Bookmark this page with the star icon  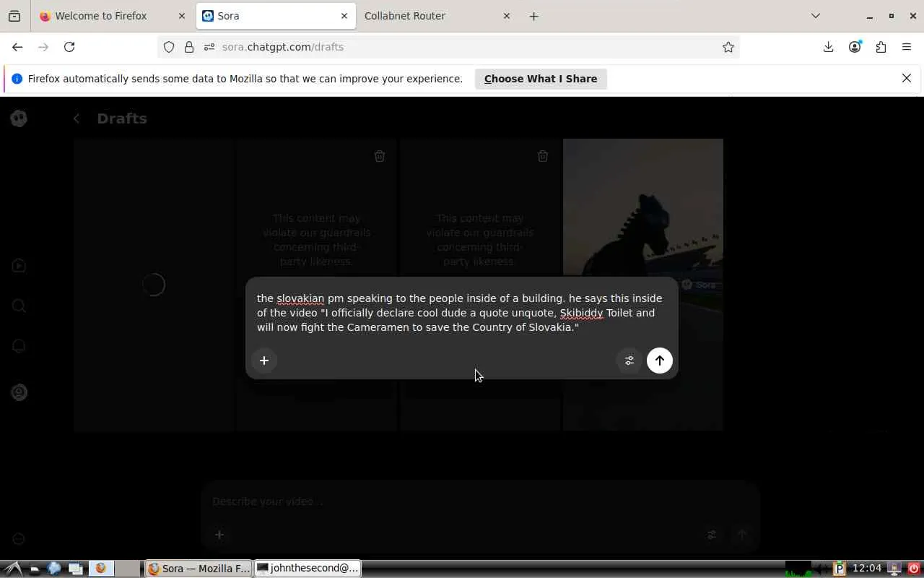728,47
